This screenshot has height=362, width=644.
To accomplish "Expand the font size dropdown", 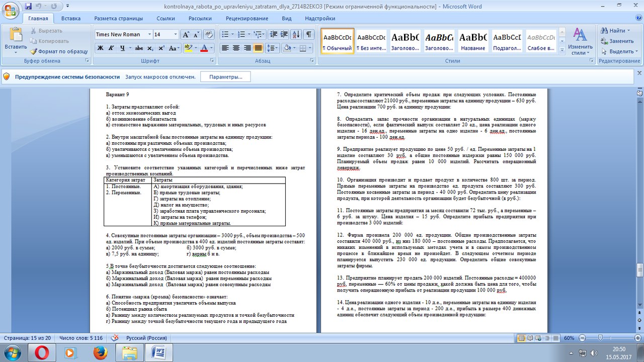I will [x=176, y=34].
